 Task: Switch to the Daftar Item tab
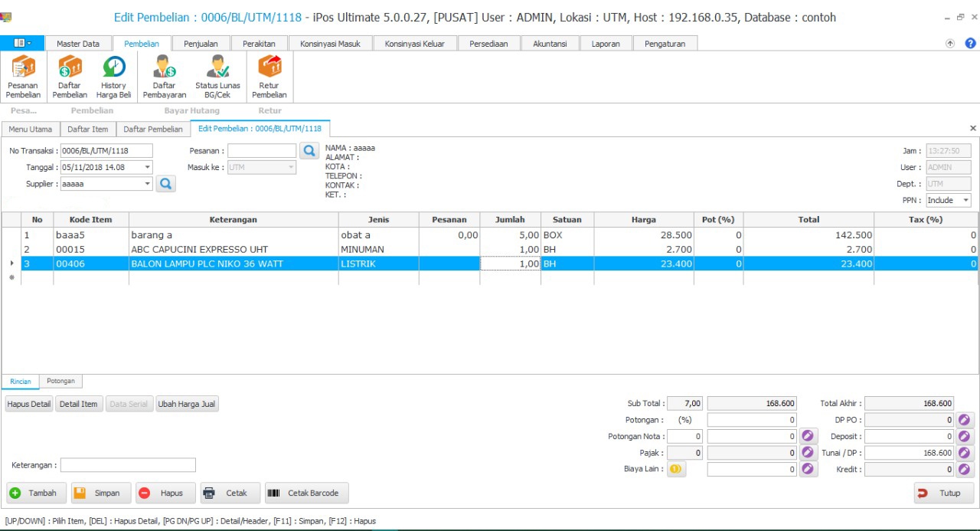pyautogui.click(x=88, y=129)
